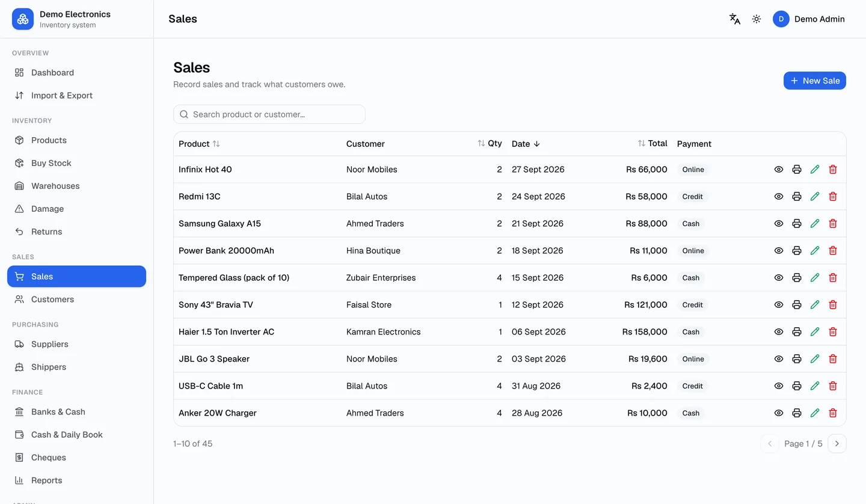View the Sony 43" Bravia TV sale
This screenshot has width=866, height=504.
tap(779, 305)
